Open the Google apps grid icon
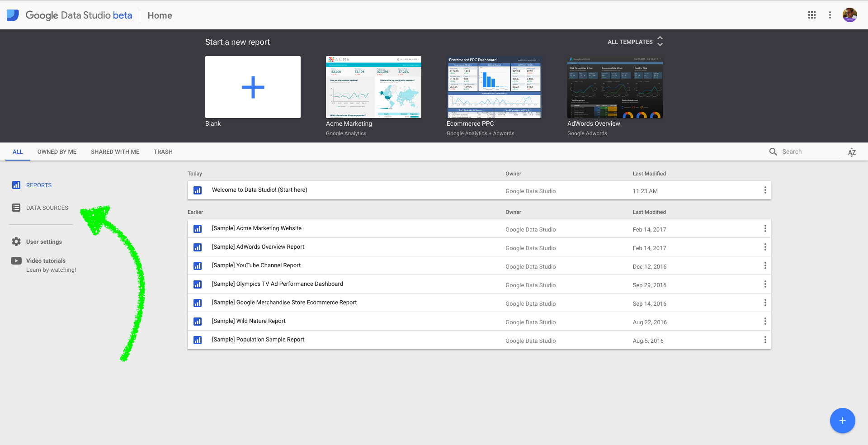Screen dimensions: 868x445 point(812,15)
